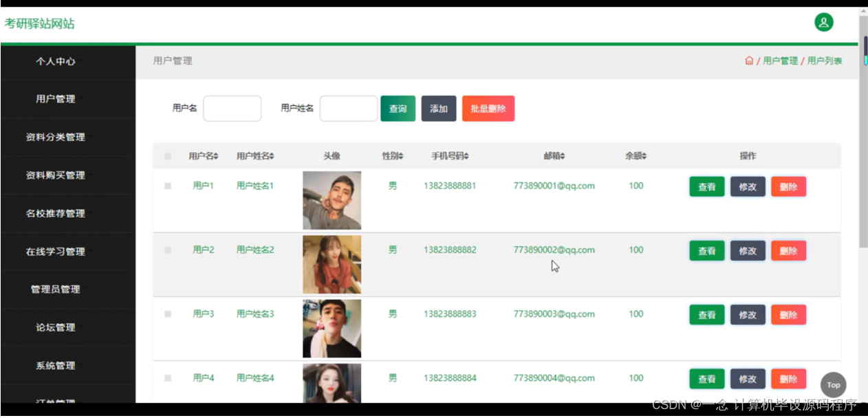The image size is (868, 418).
Task: Click 查看 for 用户4
Action: point(707,379)
